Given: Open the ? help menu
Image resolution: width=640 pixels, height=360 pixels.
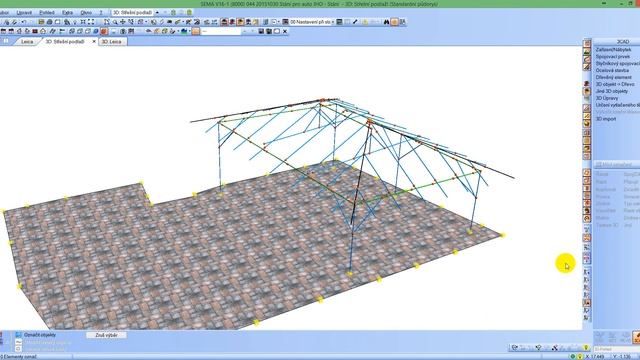Looking at the screenshot, I should [x=101, y=13].
